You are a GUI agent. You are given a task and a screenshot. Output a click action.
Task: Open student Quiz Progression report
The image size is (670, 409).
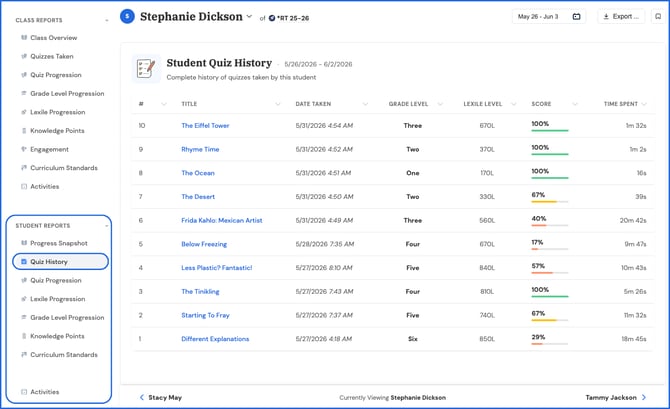pyautogui.click(x=56, y=280)
